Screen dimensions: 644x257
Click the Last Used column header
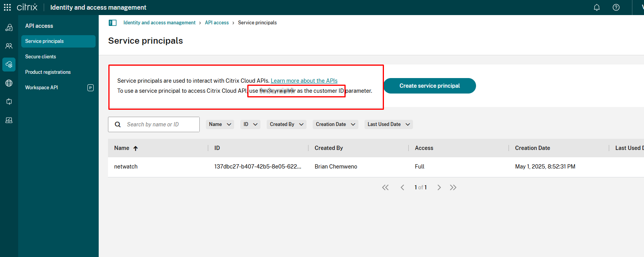click(629, 148)
